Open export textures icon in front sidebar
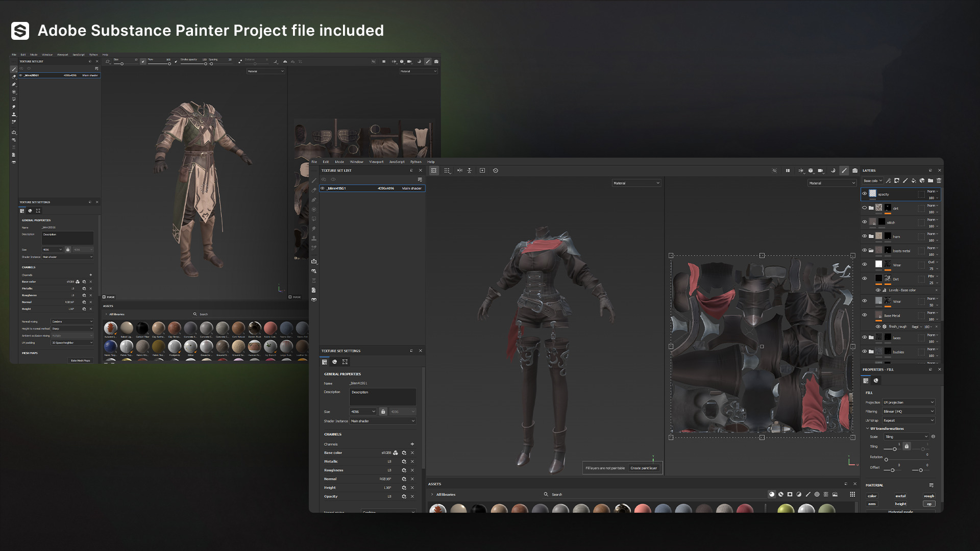This screenshot has width=980, height=551. pos(314,261)
